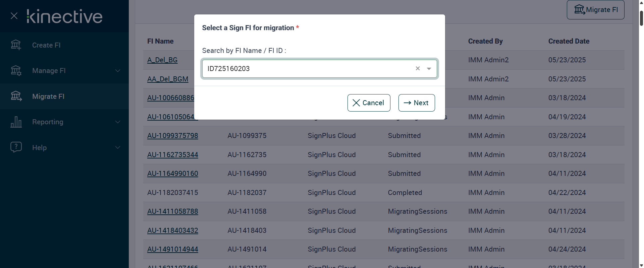Click the top-right Migrate FI button
The width and height of the screenshot is (644, 268).
(595, 10)
